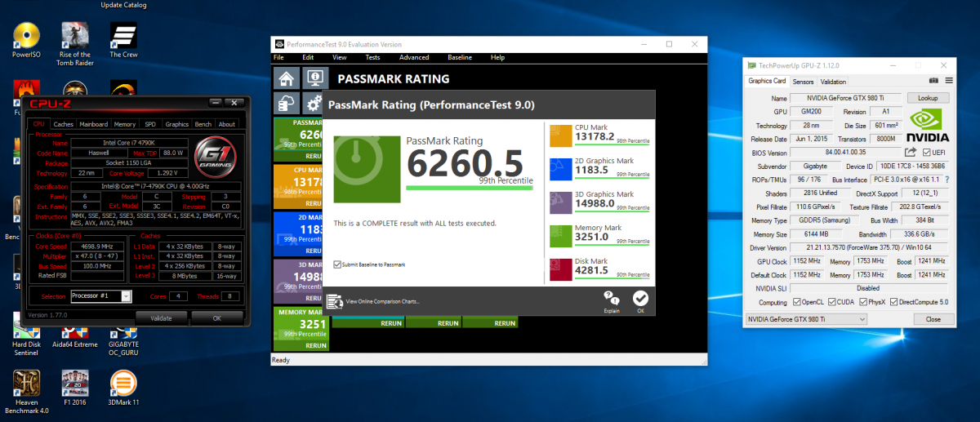
Task: Open Help menu in PerformanceTest
Action: [497, 57]
